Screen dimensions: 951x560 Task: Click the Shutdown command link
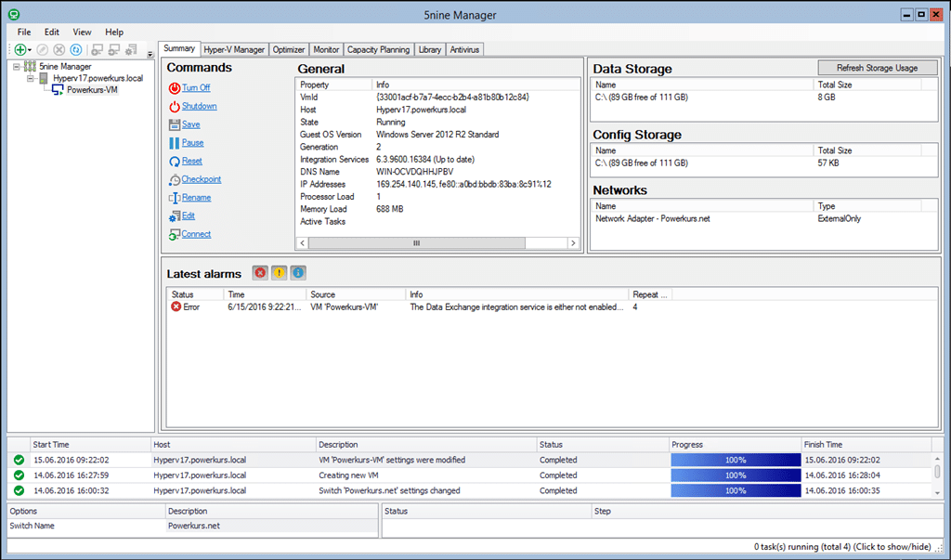[x=199, y=106]
